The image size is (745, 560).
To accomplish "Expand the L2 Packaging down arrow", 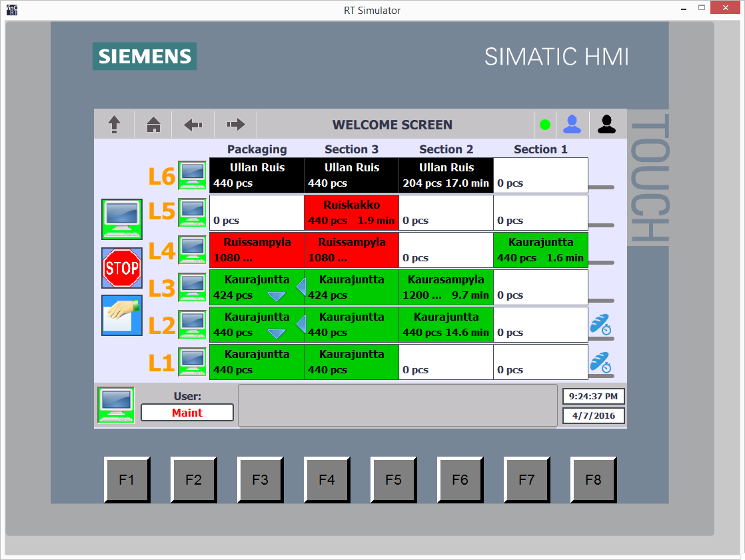I will [x=277, y=333].
